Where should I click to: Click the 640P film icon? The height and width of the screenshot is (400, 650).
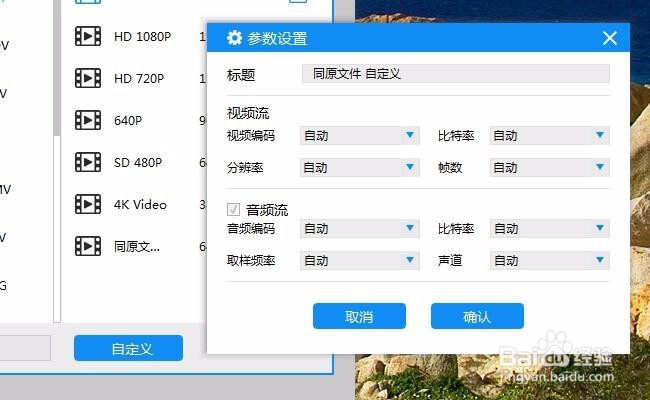click(88, 120)
